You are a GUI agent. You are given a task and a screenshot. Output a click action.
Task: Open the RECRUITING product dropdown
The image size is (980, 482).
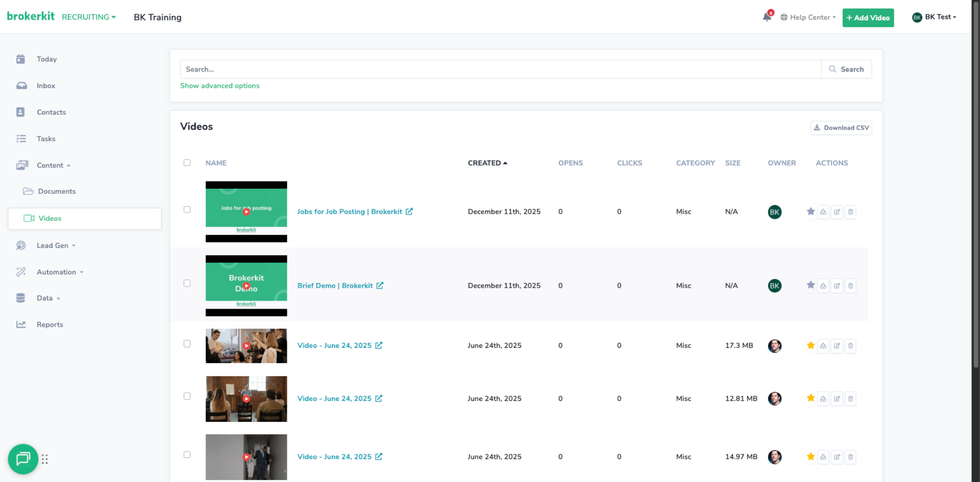point(89,17)
